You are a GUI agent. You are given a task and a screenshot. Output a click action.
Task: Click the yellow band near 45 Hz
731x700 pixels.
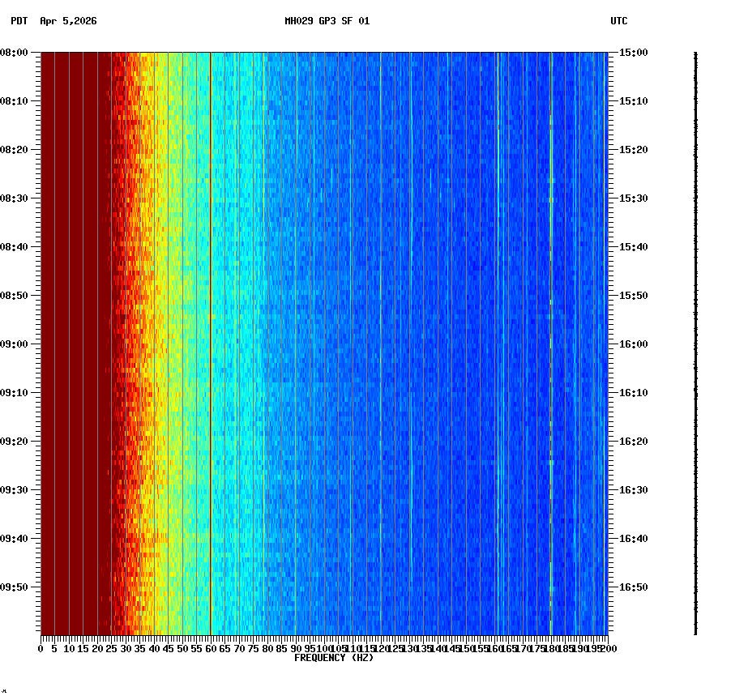click(x=168, y=324)
